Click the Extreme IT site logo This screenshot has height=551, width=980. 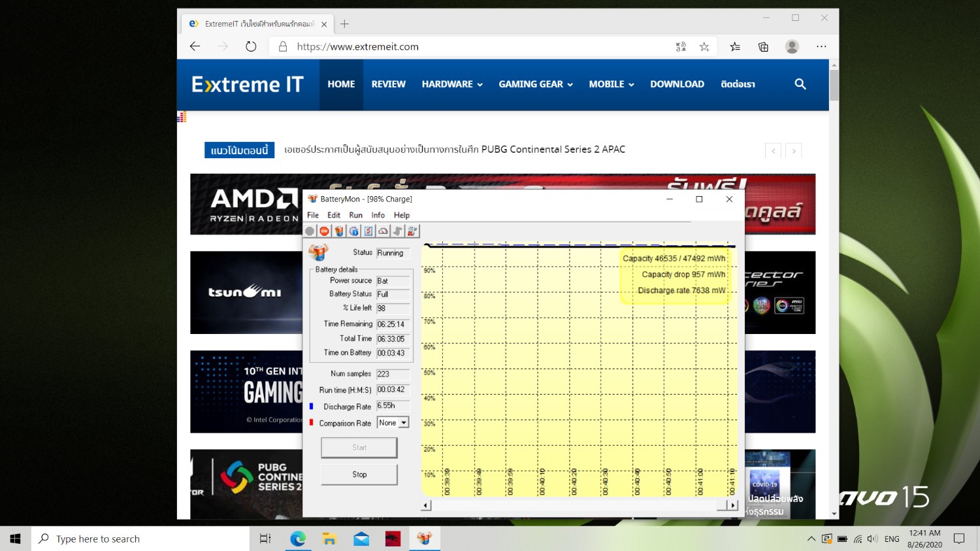coord(248,84)
